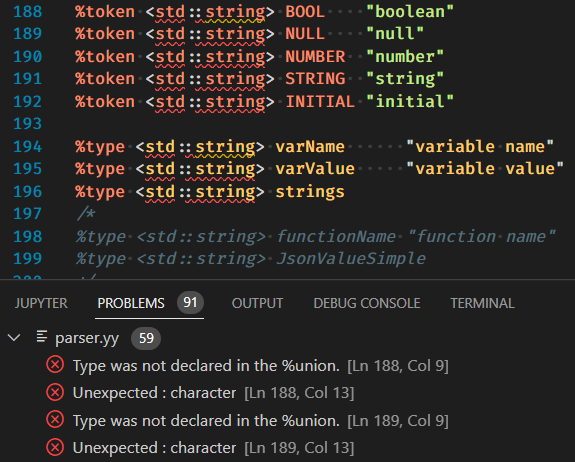Click the BOOL token name

305,12
